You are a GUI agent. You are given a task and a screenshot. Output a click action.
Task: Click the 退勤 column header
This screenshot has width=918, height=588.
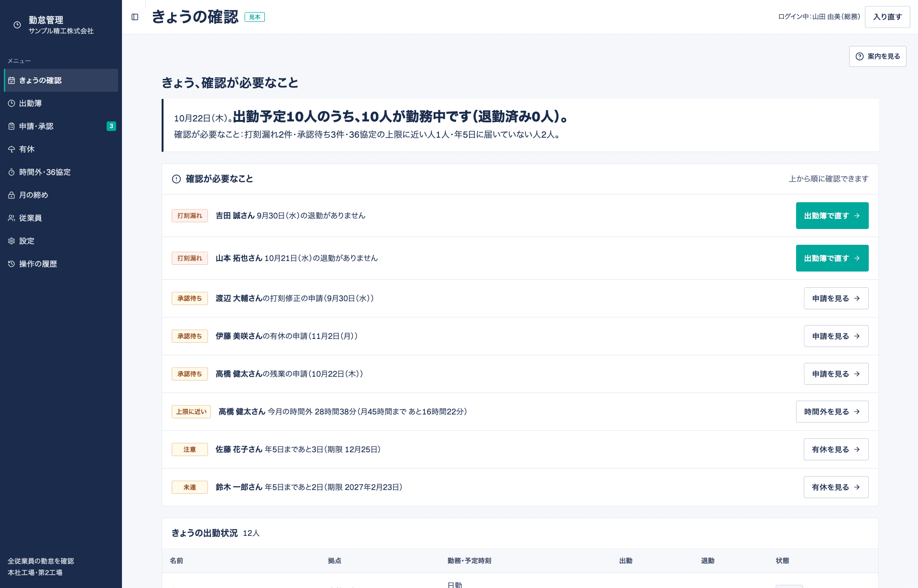pos(708,561)
